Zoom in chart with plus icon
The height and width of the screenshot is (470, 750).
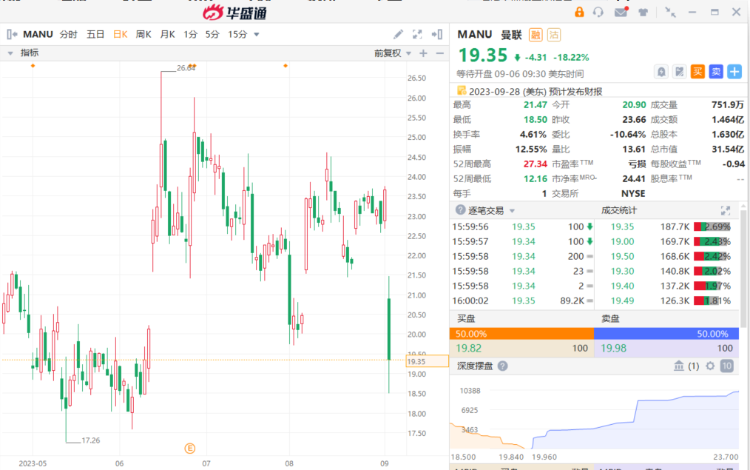coord(423,53)
